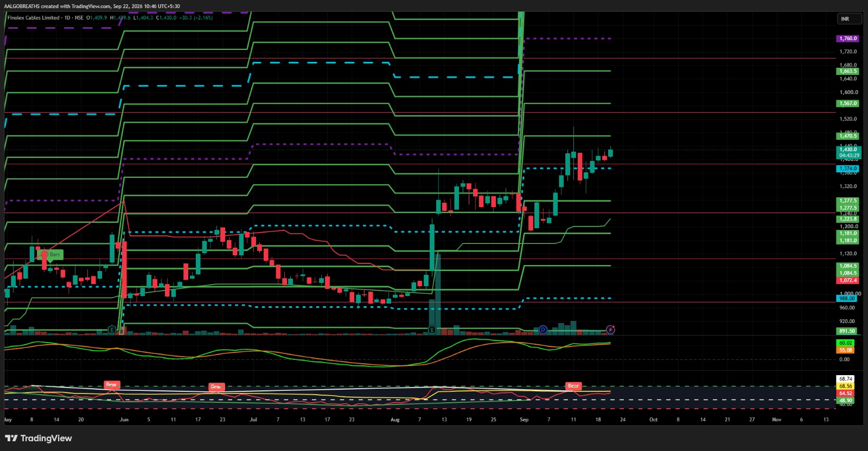Click the cyan 988.00 price label

coord(847,299)
